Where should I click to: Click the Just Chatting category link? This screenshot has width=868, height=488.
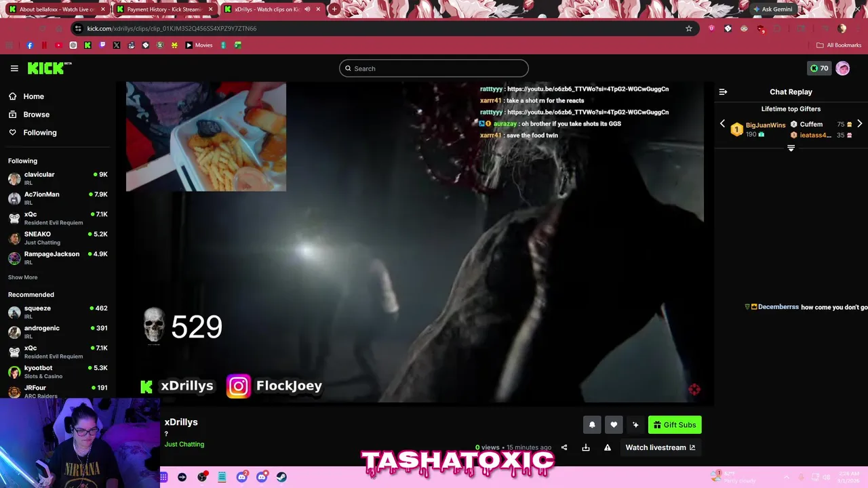coord(184,445)
